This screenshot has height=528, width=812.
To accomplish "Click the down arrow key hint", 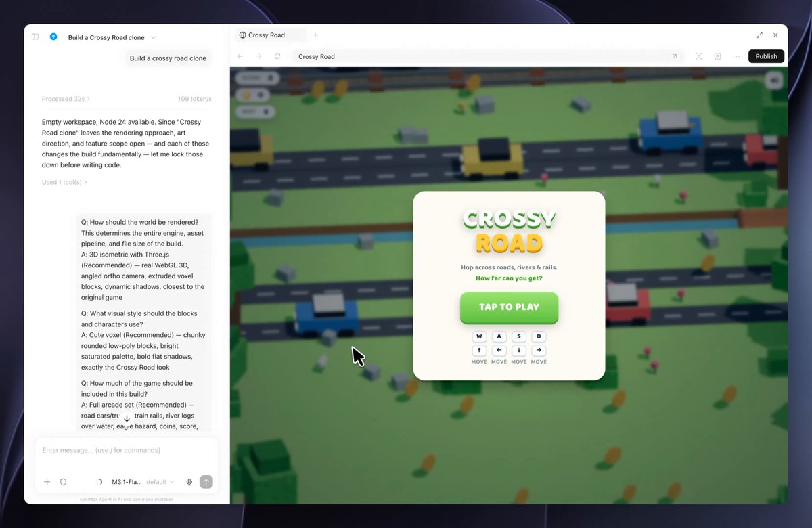I will click(x=519, y=351).
